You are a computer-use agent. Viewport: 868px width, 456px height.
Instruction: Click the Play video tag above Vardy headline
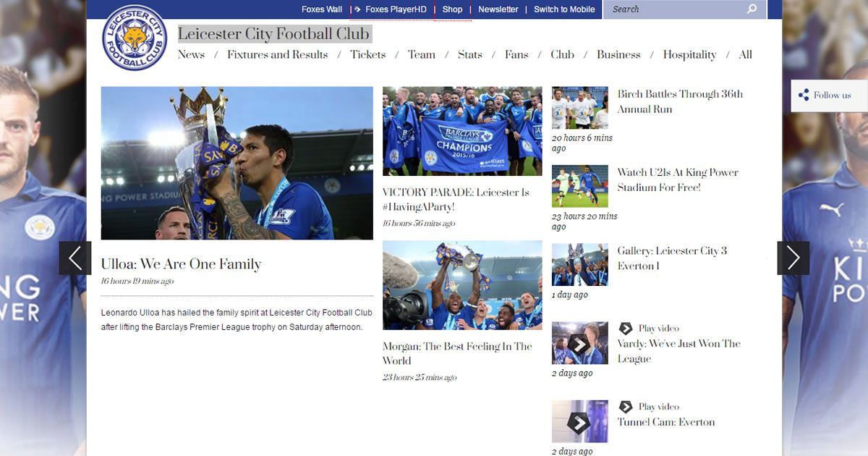pyautogui.click(x=649, y=329)
